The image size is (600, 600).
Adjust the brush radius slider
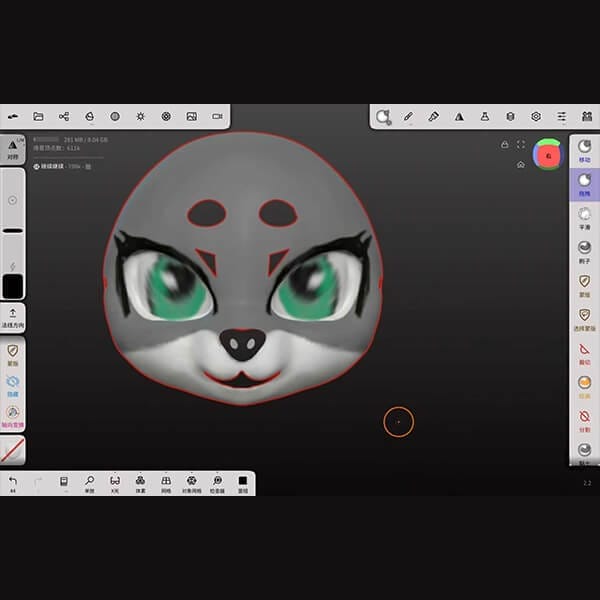[13, 200]
